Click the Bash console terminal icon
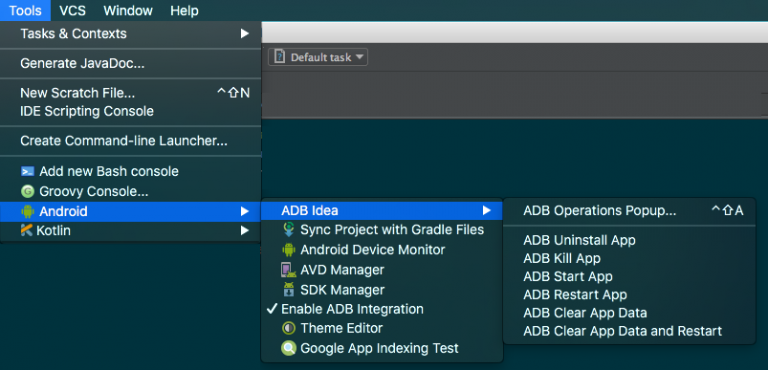Image resolution: width=768 pixels, height=370 pixels. [27, 172]
